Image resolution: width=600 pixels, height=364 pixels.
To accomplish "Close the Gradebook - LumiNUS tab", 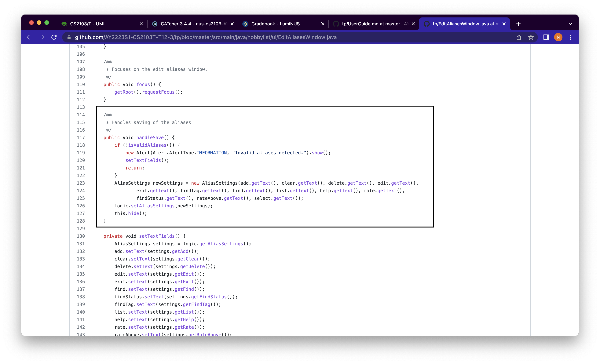I will click(323, 24).
